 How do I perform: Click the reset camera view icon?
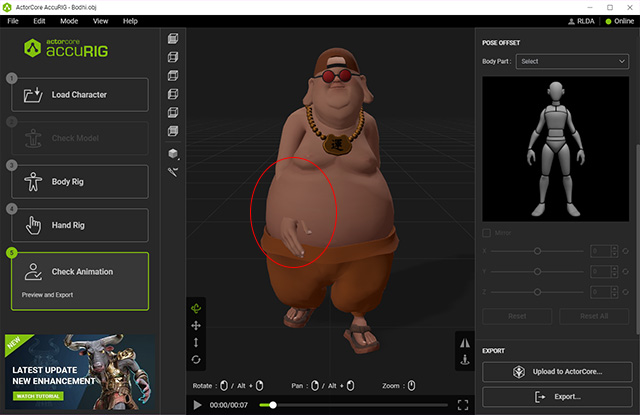(x=196, y=360)
